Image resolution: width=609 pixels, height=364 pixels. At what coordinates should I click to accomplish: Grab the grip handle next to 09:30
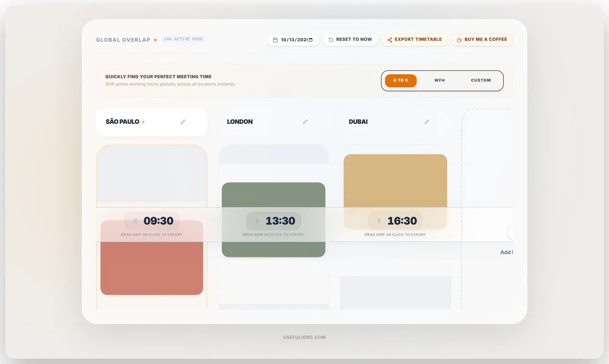click(x=136, y=221)
